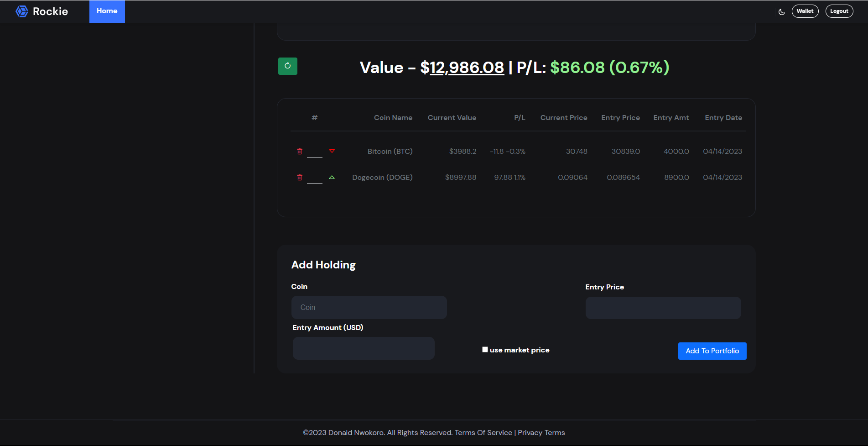This screenshot has height=446, width=868.
Task: Click the $12,986.08 portfolio value
Action: [x=462, y=68]
